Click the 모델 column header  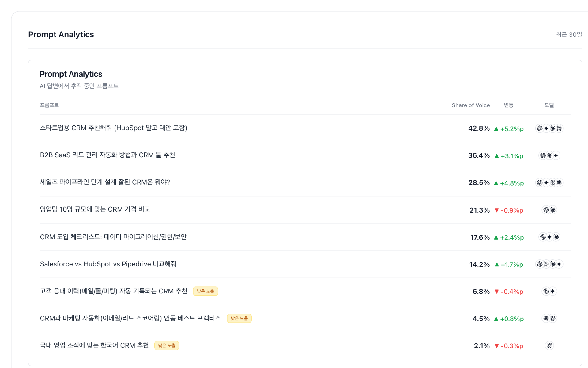[x=549, y=105]
